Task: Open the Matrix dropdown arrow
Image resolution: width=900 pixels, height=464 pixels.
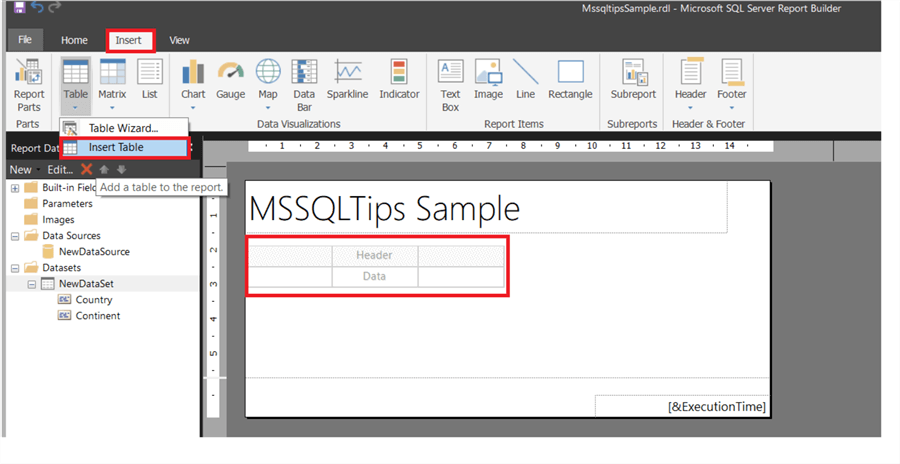Action: pyautogui.click(x=112, y=107)
